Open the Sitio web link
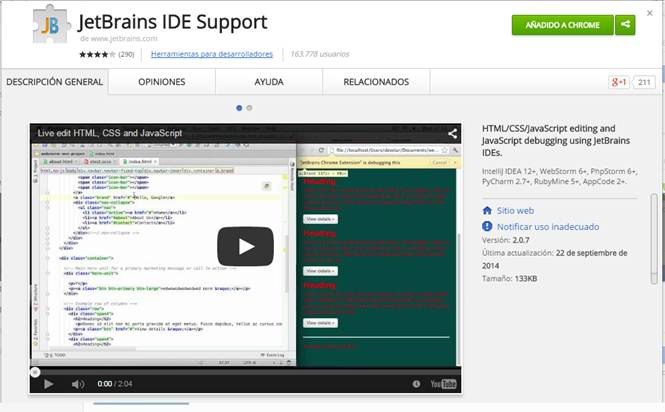 tap(515, 211)
